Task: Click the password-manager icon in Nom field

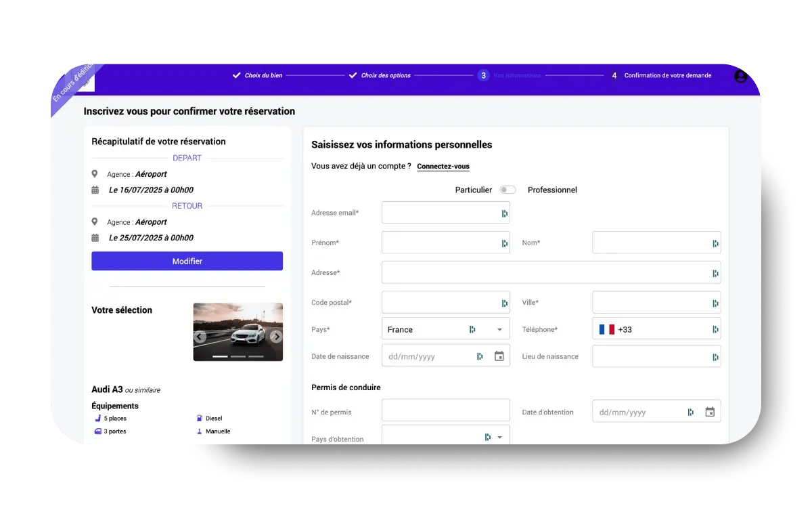Action: (715, 243)
